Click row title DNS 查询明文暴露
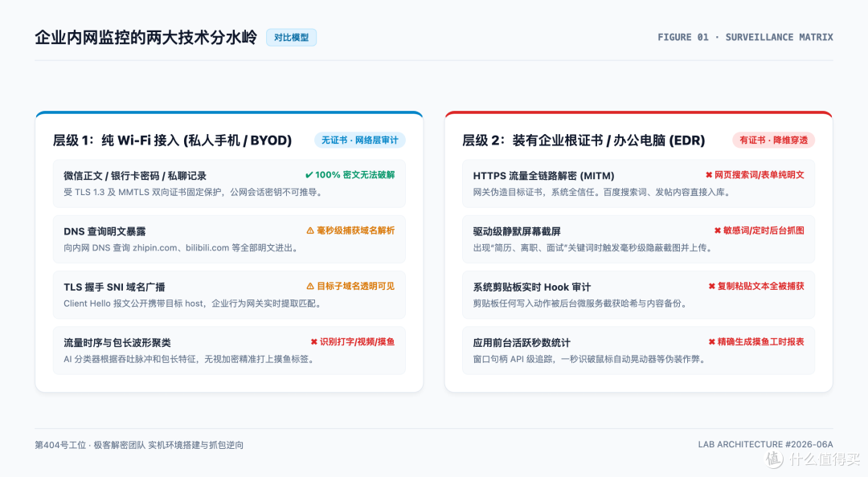 104,231
